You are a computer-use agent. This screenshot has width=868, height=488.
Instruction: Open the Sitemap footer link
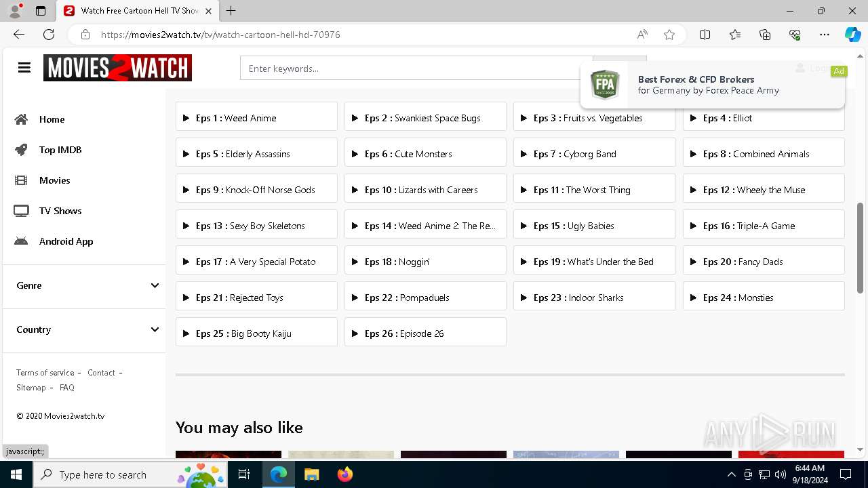pyautogui.click(x=31, y=388)
